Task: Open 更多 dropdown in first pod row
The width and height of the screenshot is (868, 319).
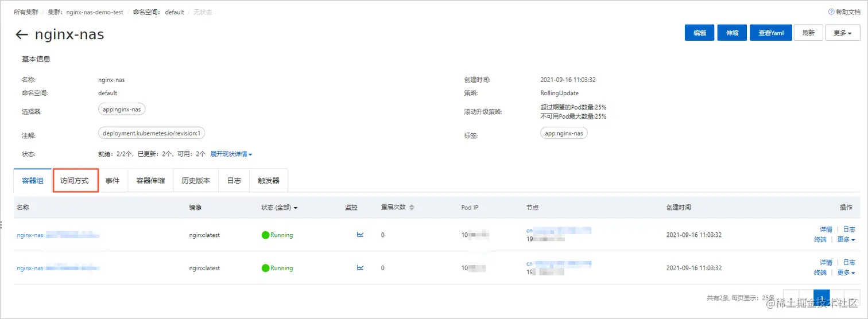Action: coord(846,240)
